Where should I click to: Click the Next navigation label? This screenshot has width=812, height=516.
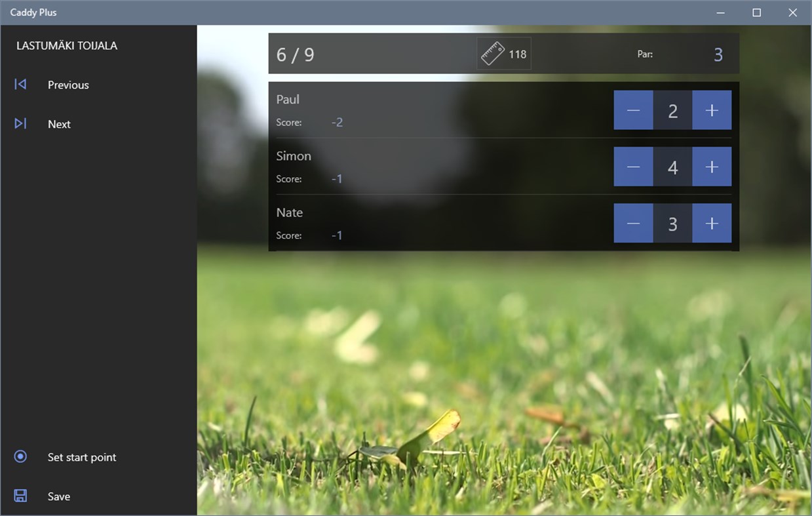(x=59, y=123)
